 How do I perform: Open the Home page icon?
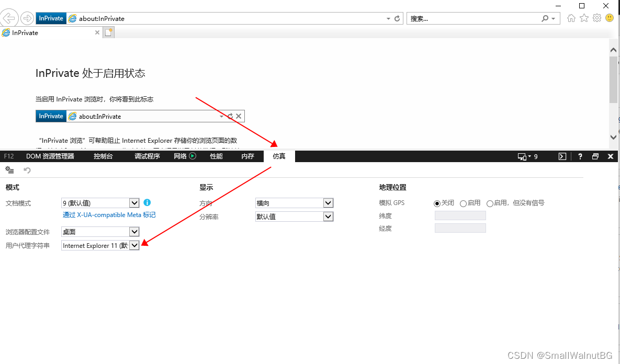click(571, 18)
